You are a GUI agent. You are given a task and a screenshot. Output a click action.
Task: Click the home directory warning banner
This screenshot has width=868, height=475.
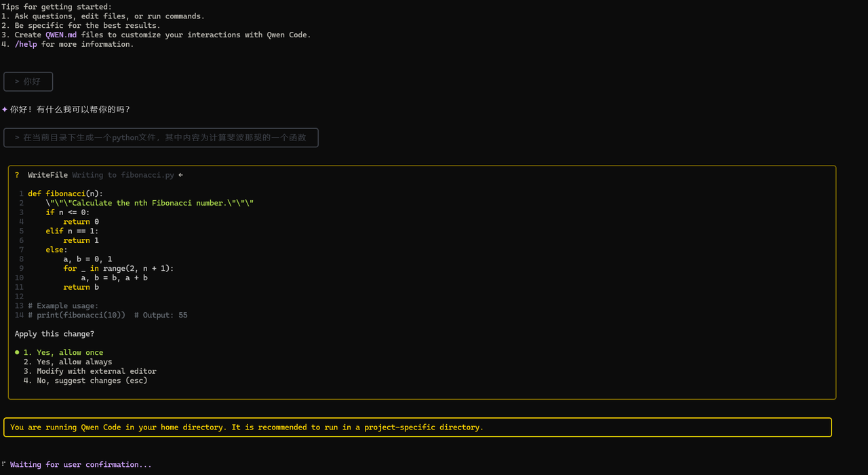418,427
